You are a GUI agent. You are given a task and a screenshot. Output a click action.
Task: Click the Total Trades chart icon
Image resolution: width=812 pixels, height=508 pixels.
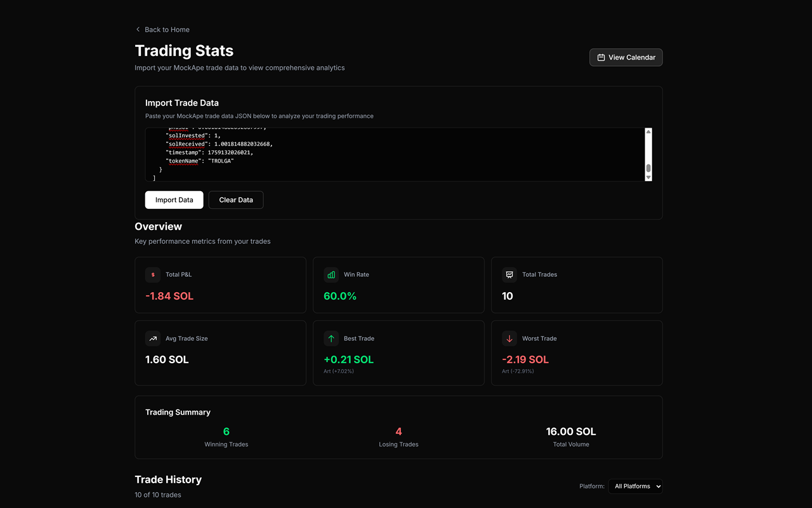click(x=509, y=275)
